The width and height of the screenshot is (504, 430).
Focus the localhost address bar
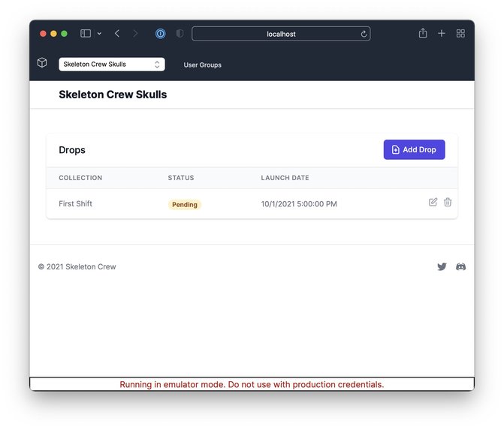(281, 34)
